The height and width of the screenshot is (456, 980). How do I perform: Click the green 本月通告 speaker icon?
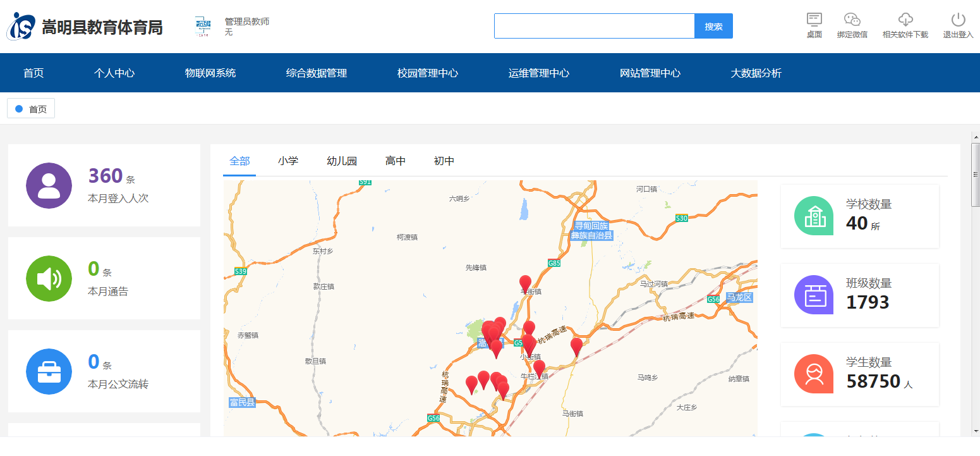point(49,278)
